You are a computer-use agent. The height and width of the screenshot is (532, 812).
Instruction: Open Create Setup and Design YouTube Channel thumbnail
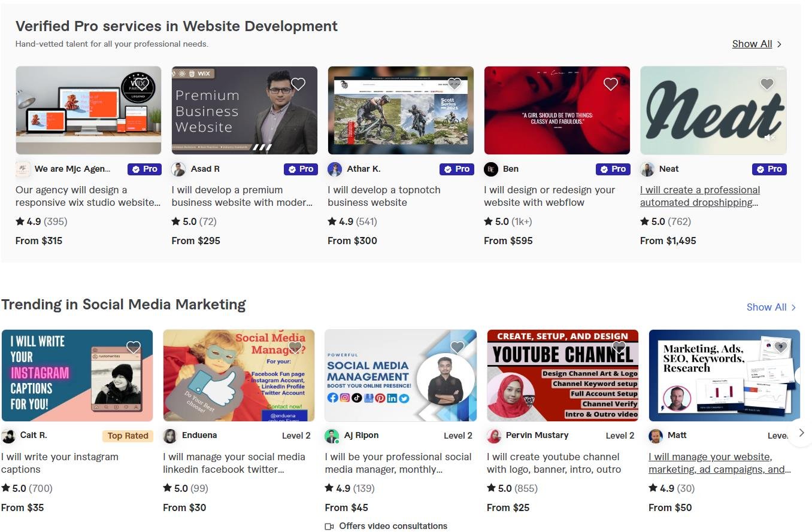[563, 375]
